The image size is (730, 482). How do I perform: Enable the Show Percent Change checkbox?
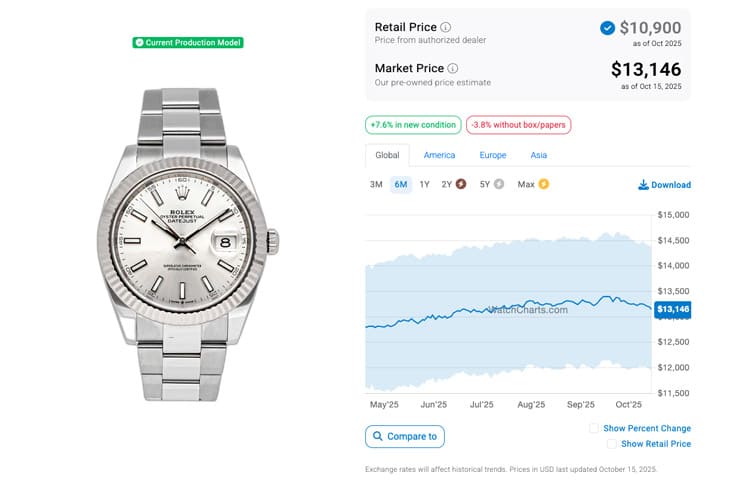(x=594, y=428)
